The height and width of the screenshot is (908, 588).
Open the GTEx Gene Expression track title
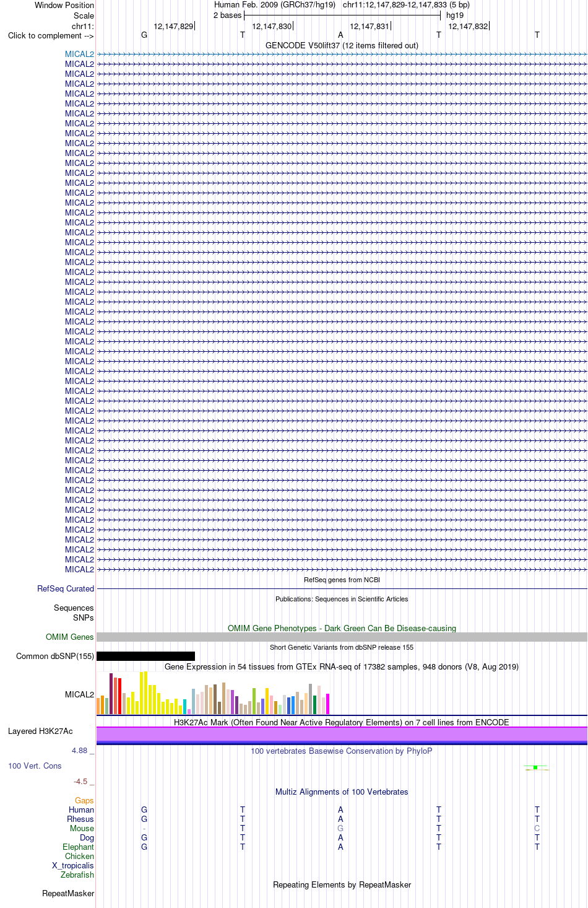click(342, 666)
